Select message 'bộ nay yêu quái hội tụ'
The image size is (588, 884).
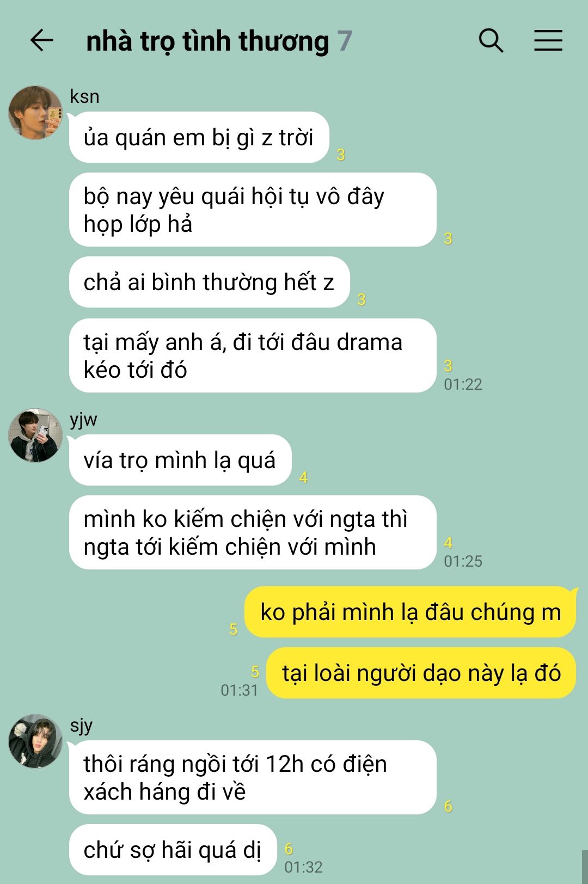(253, 210)
